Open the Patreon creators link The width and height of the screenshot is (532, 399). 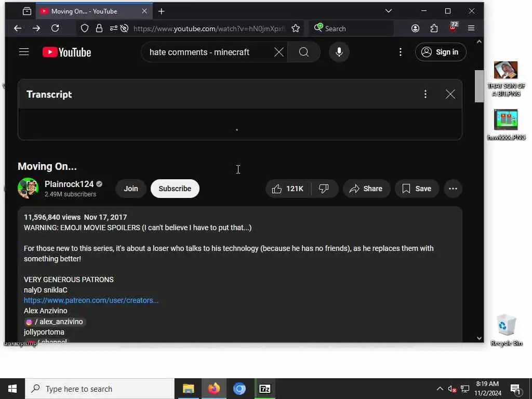point(91,300)
